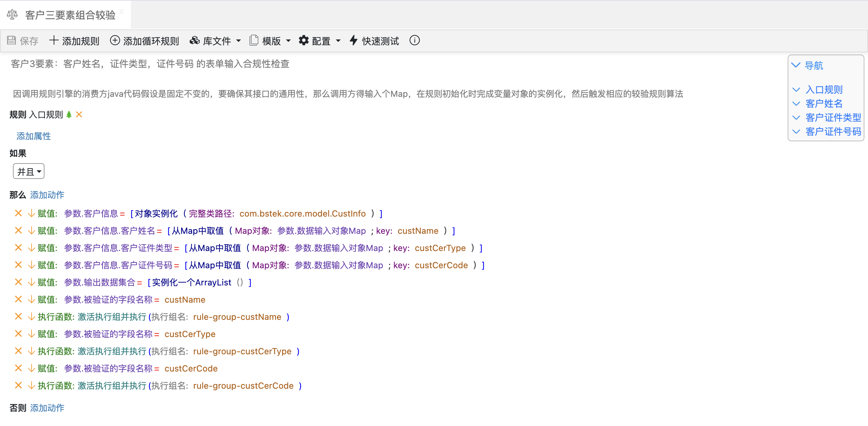Edit the custCerType key value
Image resolution: width=868 pixels, height=426 pixels.
coord(440,248)
